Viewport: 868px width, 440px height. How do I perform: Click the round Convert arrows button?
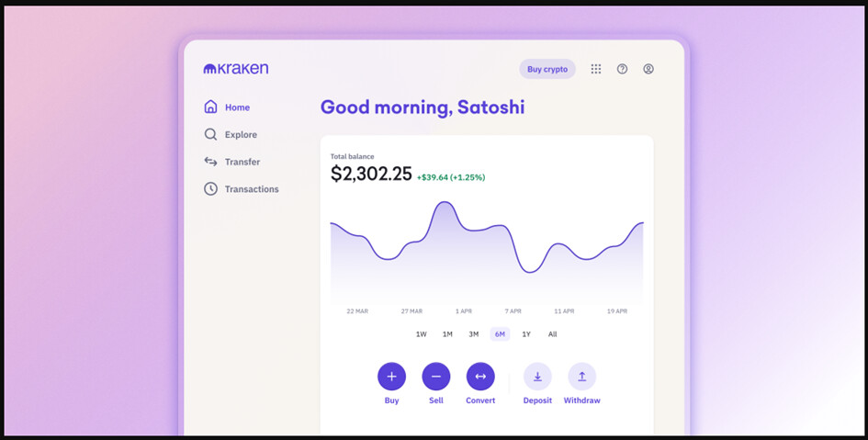click(x=480, y=377)
